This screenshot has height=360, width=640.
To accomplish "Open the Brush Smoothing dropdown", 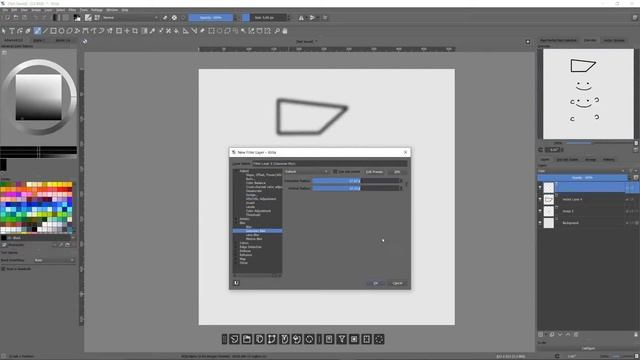I will click(x=54, y=260).
